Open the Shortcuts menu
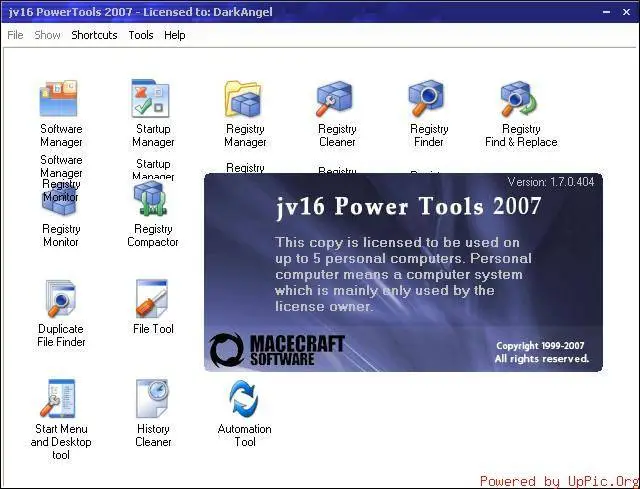 coord(94,35)
